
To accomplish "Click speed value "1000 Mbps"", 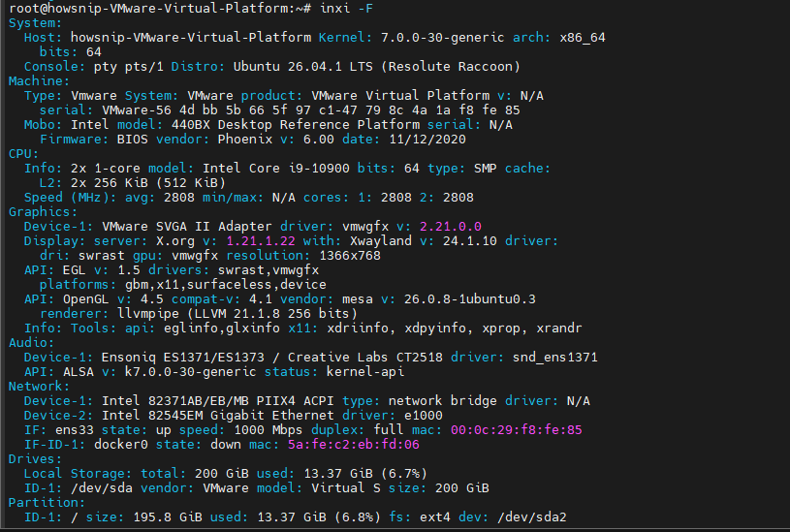I will pyautogui.click(x=269, y=430).
